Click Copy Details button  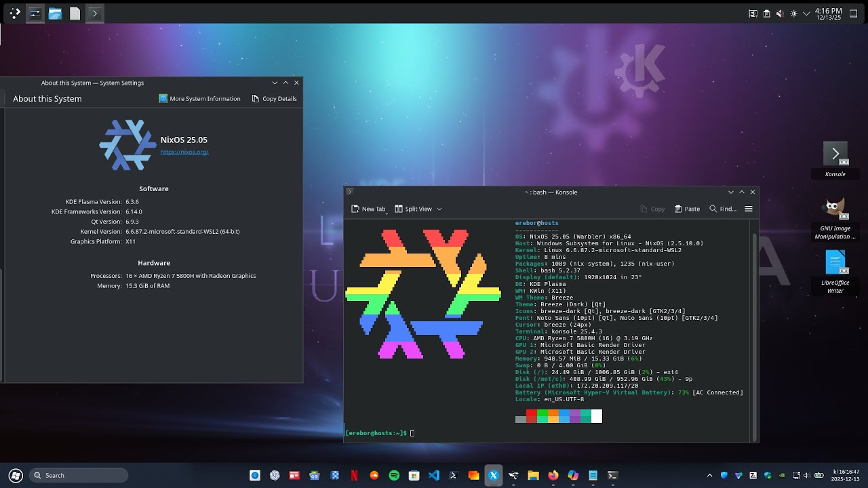click(x=274, y=98)
